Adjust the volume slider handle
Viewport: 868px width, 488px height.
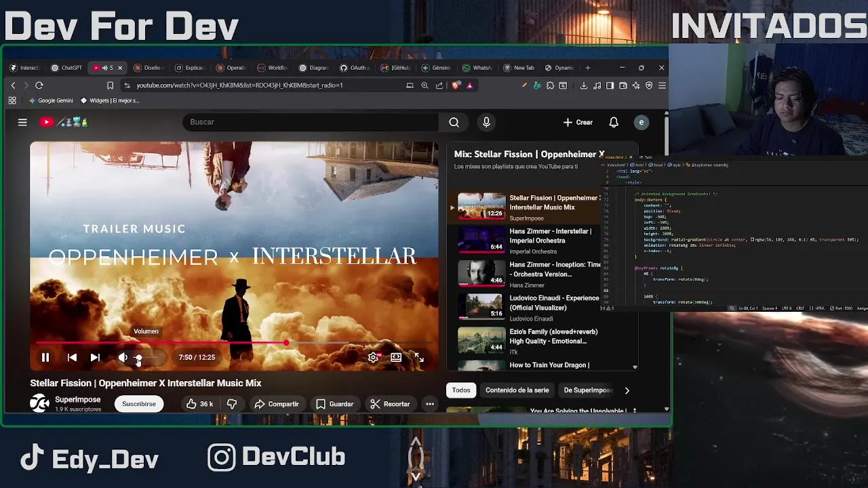click(138, 357)
